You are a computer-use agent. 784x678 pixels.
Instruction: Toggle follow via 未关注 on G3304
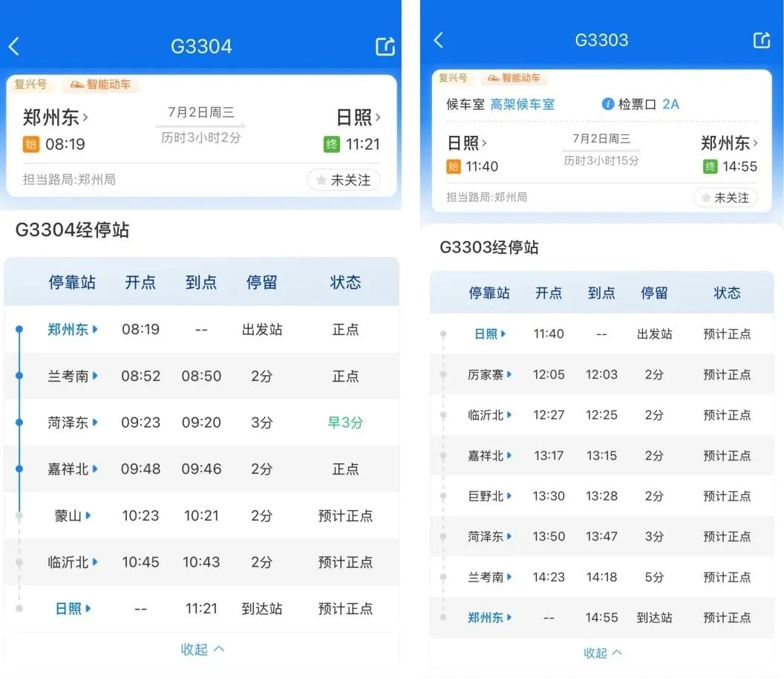click(343, 180)
